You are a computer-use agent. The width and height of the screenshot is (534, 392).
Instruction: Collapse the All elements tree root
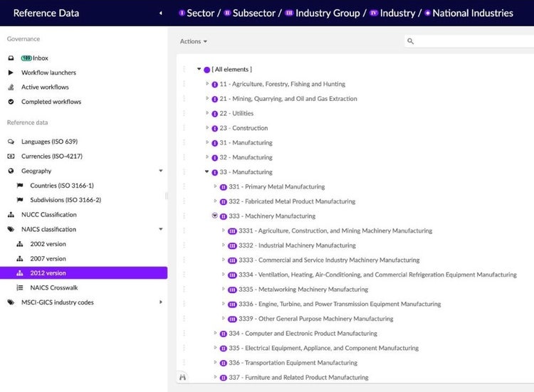click(x=199, y=69)
